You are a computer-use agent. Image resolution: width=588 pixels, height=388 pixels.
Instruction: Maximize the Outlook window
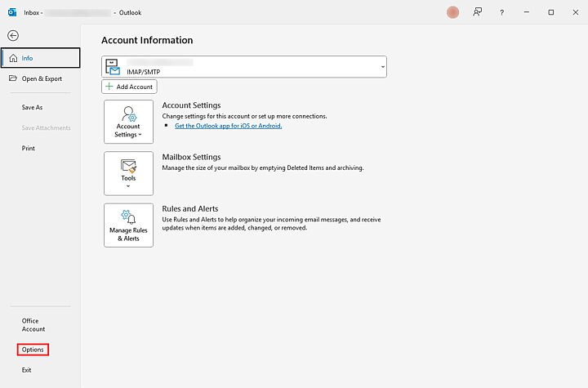point(551,12)
